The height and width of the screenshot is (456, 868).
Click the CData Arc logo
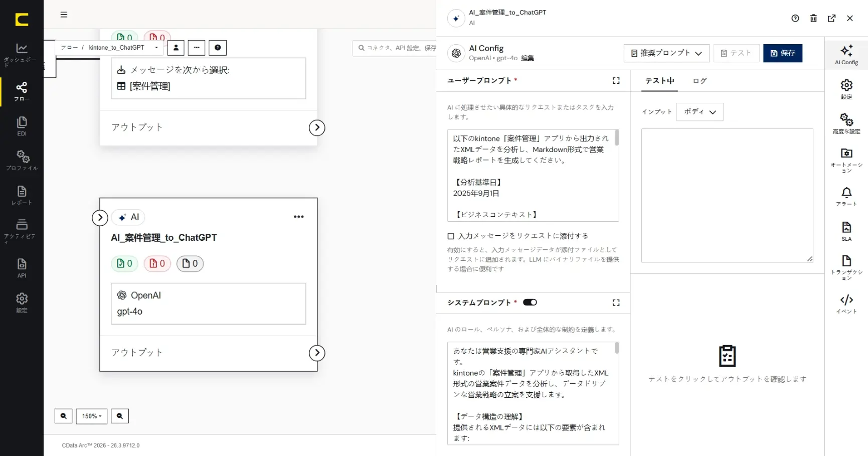pos(22,20)
